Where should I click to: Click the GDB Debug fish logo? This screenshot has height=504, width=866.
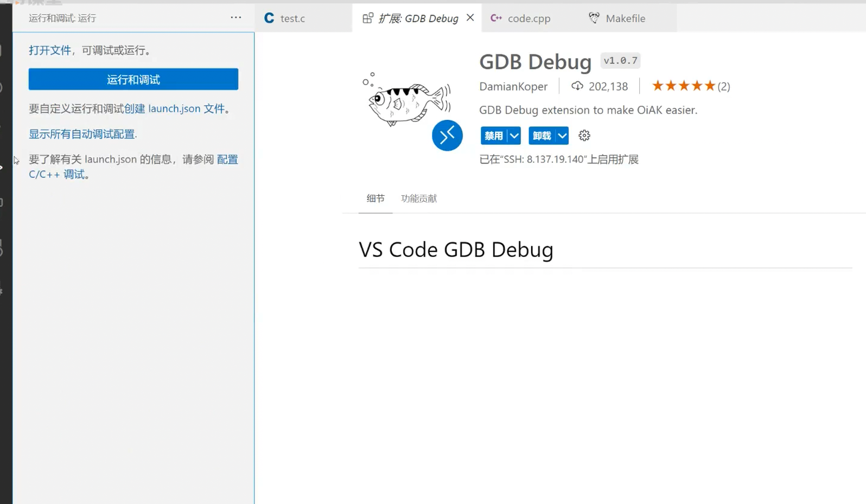[407, 99]
